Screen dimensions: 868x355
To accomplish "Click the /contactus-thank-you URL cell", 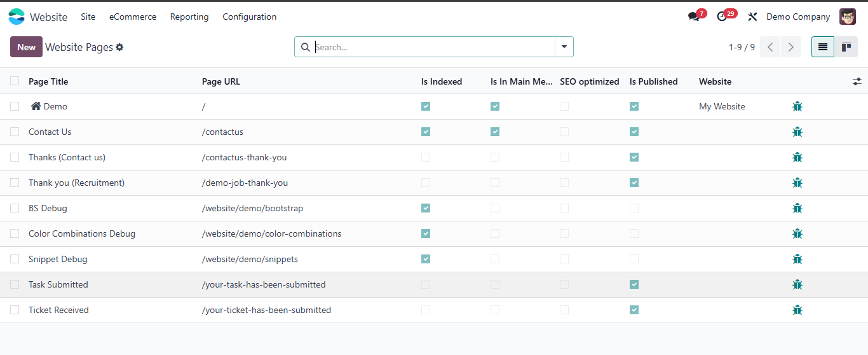I will [245, 157].
